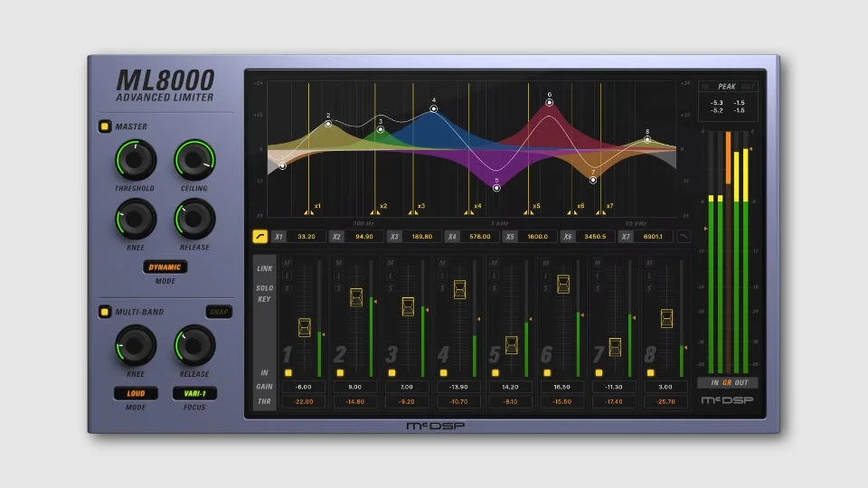Toggle band 2 IN switch
This screenshot has width=868, height=488.
click(x=340, y=373)
